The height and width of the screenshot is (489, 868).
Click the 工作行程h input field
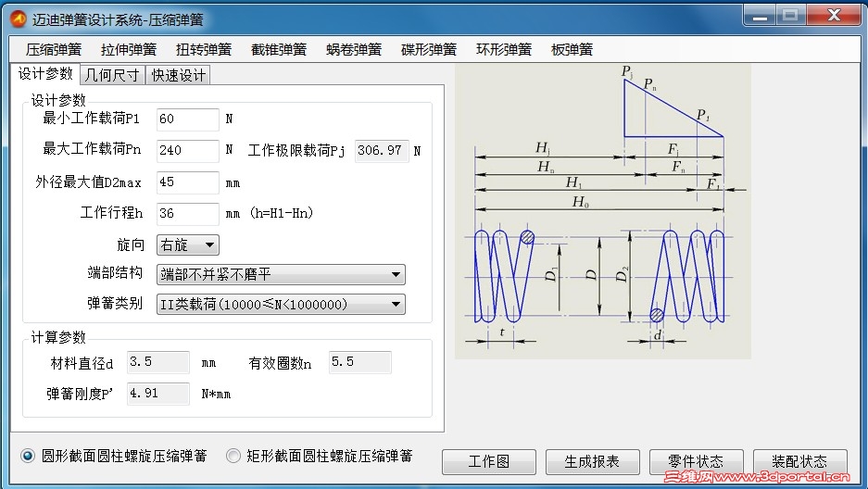point(188,214)
